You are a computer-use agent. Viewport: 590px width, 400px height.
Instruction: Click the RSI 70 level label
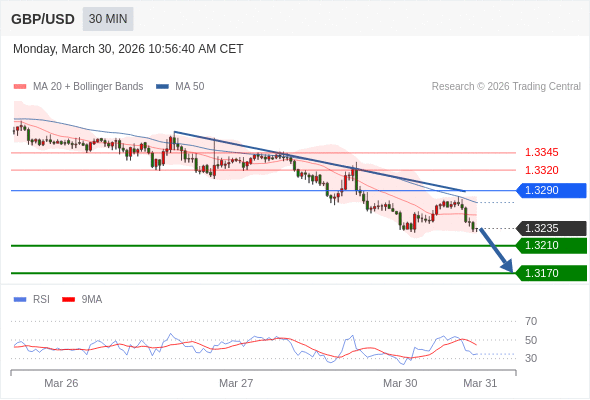coord(531,321)
